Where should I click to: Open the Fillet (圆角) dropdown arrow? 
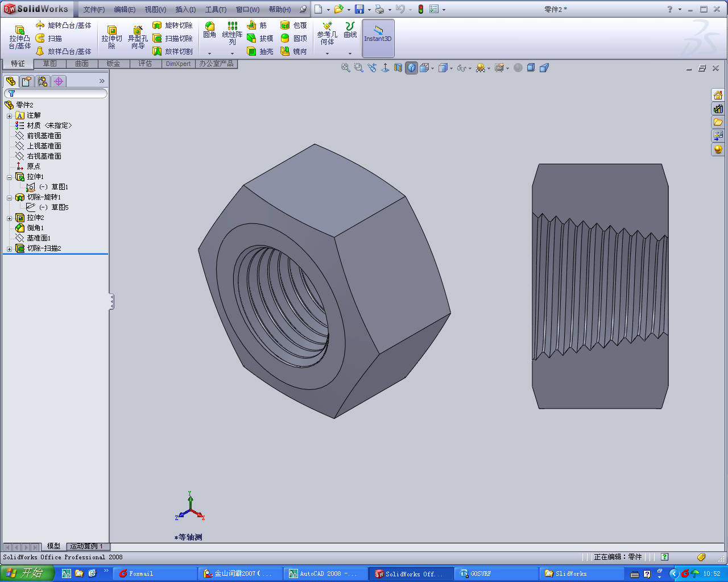(x=210, y=53)
